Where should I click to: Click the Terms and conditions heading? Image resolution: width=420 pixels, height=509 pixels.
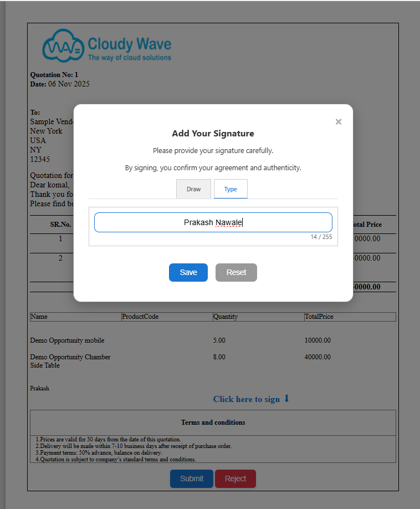[x=213, y=423]
